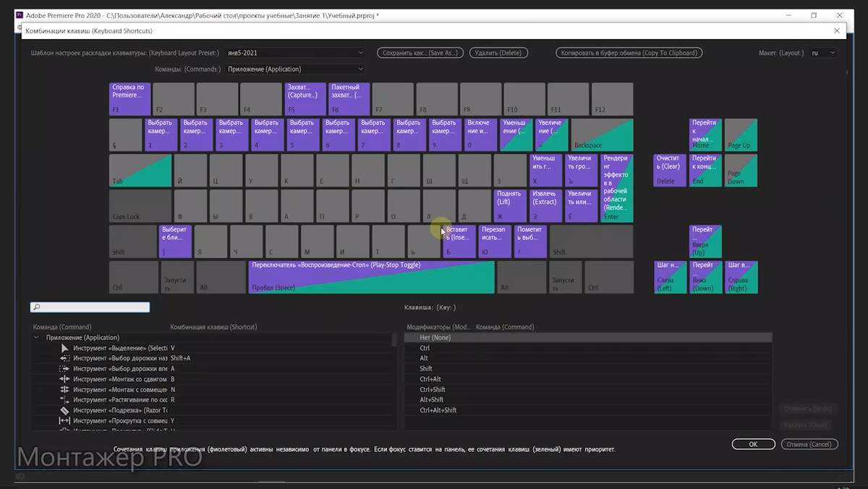
Task: Click the empty F2 key on keyboard map
Action: coord(174,99)
